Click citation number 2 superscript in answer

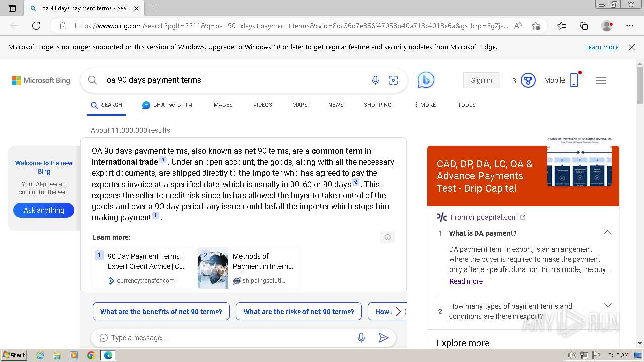coord(356,182)
